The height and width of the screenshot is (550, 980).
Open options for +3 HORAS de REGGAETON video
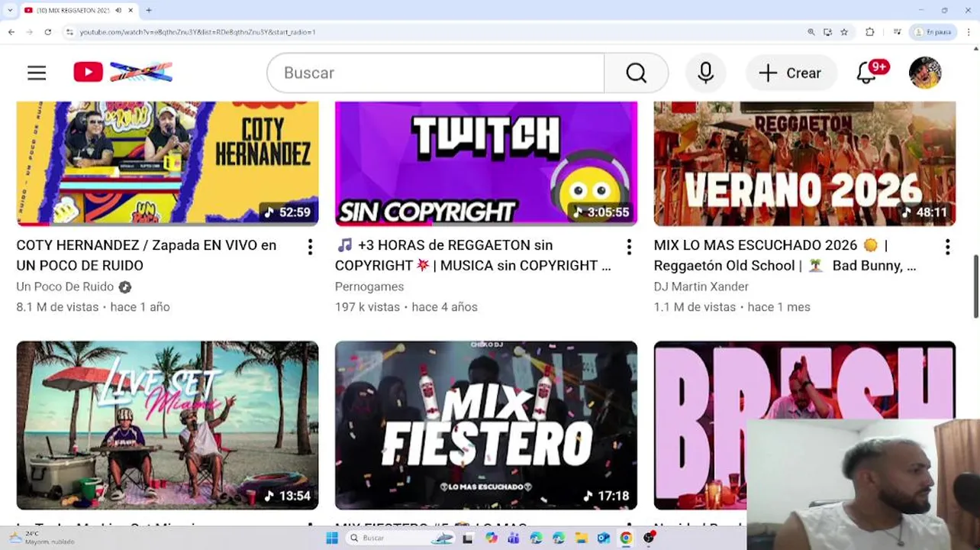(x=629, y=247)
